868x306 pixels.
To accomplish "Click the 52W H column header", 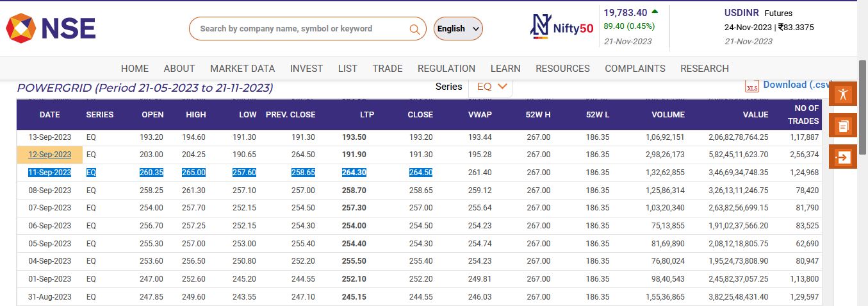I will coord(538,115).
